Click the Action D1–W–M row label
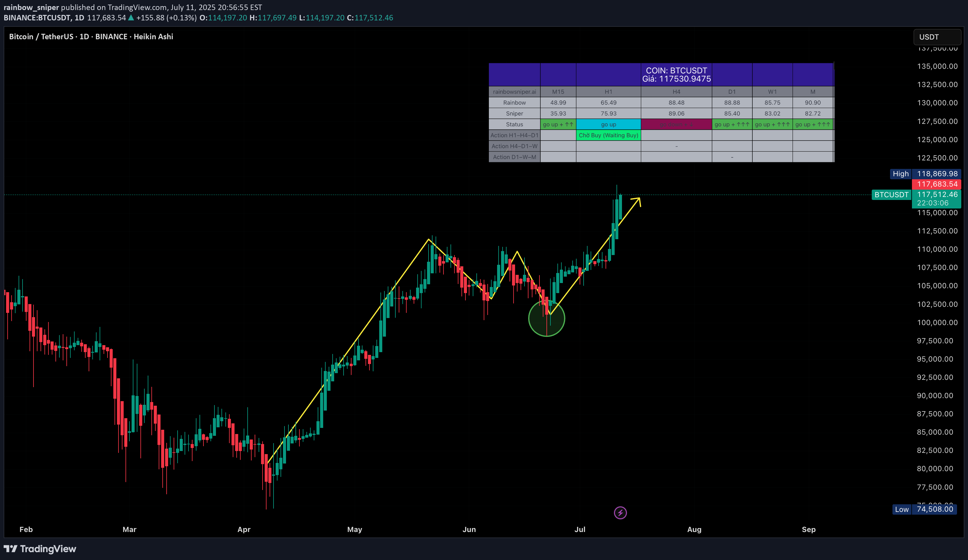The image size is (968, 560). pos(514,157)
